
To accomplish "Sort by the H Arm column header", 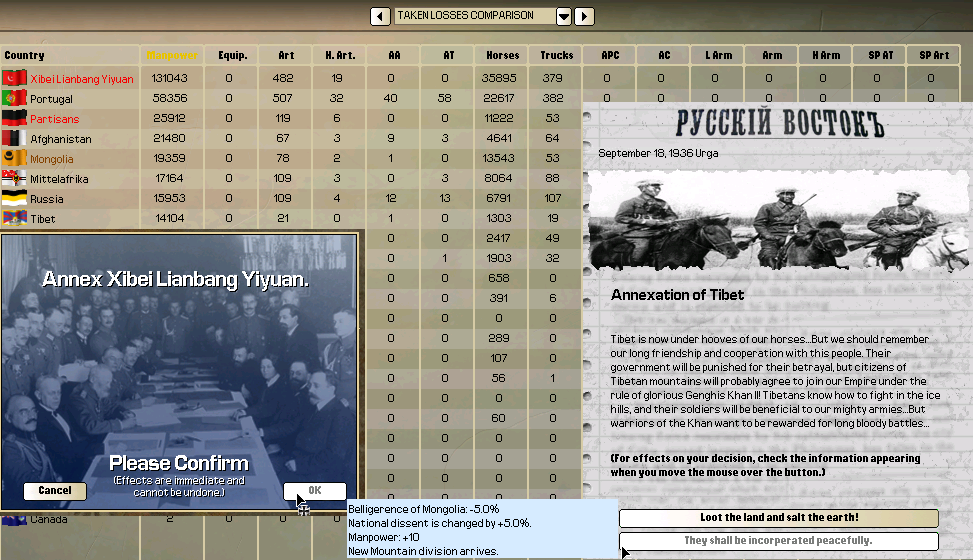I will [x=827, y=55].
